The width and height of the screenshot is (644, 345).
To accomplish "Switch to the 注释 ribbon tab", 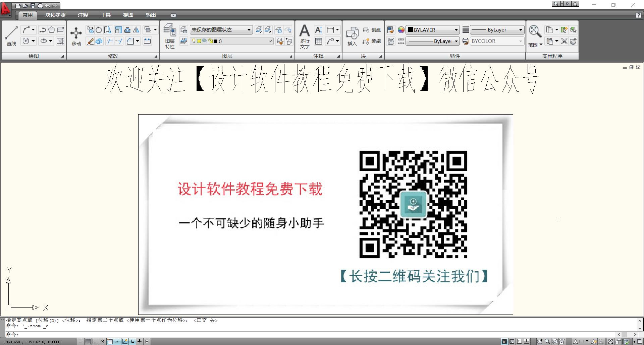I will tap(83, 15).
